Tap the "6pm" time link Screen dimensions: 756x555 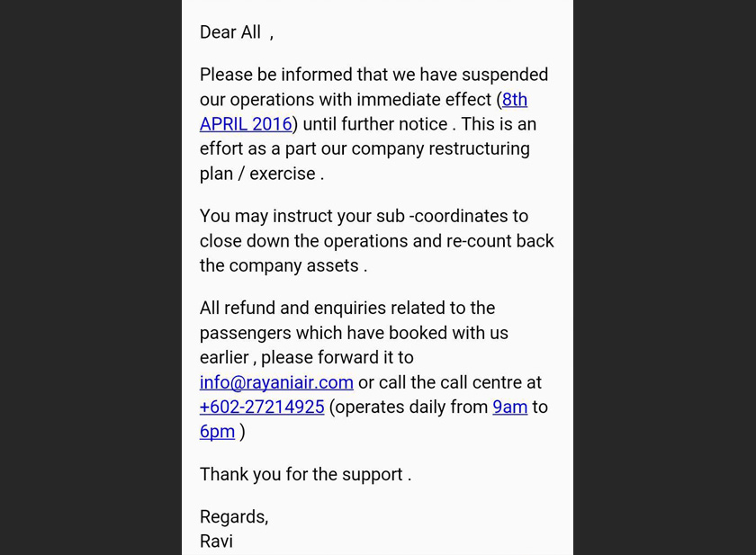tap(217, 432)
